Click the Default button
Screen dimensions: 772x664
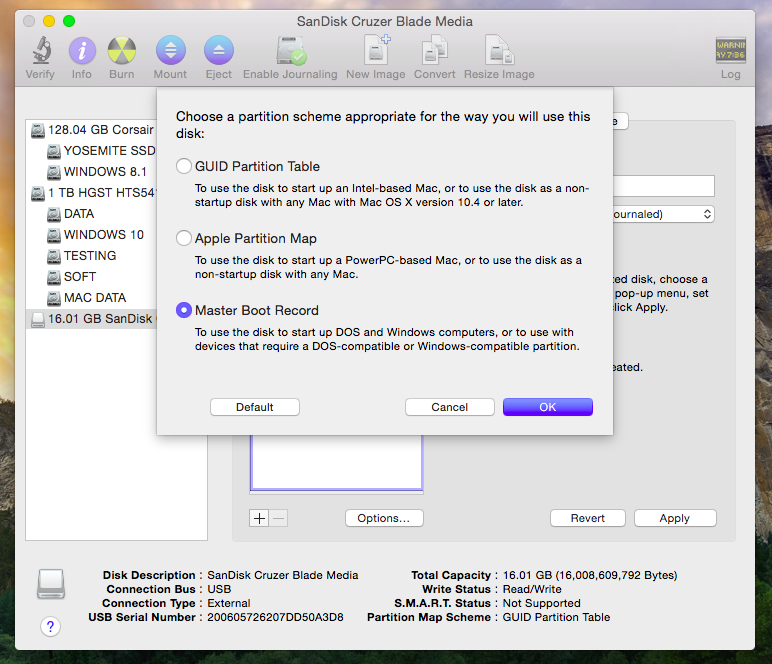tap(255, 407)
